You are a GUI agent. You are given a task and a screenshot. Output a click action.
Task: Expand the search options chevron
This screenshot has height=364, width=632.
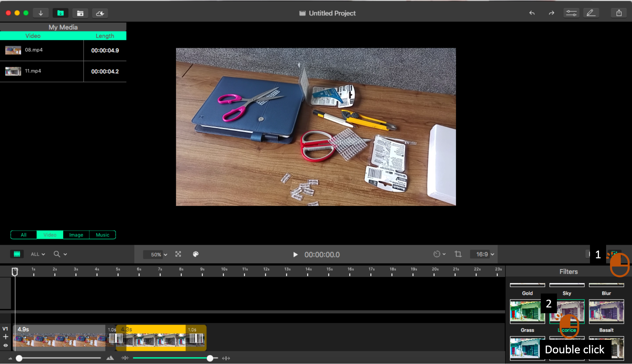coord(65,254)
